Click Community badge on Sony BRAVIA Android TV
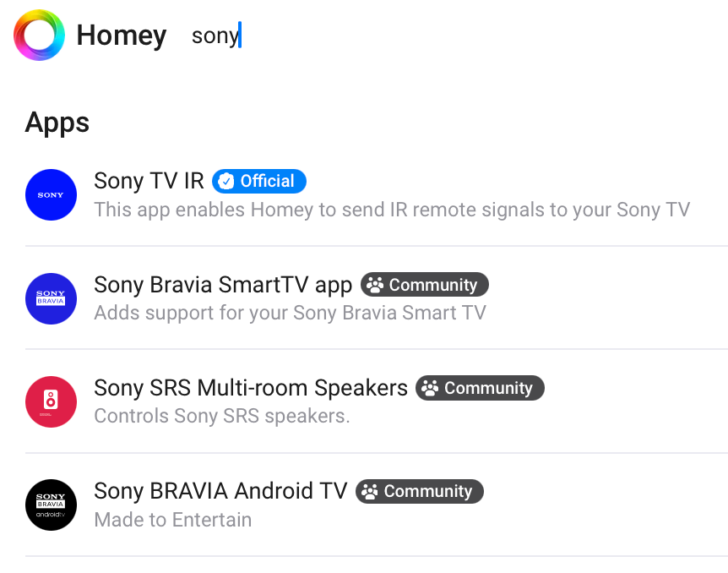This screenshot has width=728, height=573. [x=419, y=491]
